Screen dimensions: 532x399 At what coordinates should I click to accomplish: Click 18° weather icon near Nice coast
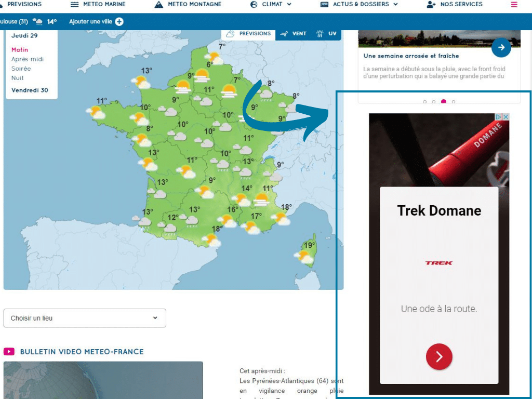click(281, 219)
